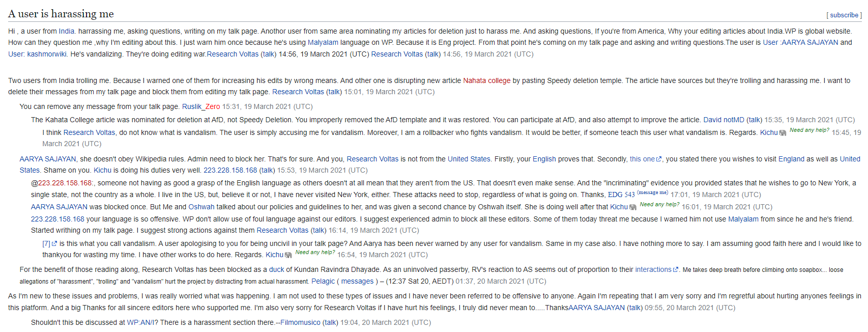The height and width of the screenshot is (332, 868).
Task: Open the England article link
Action: [x=791, y=159]
